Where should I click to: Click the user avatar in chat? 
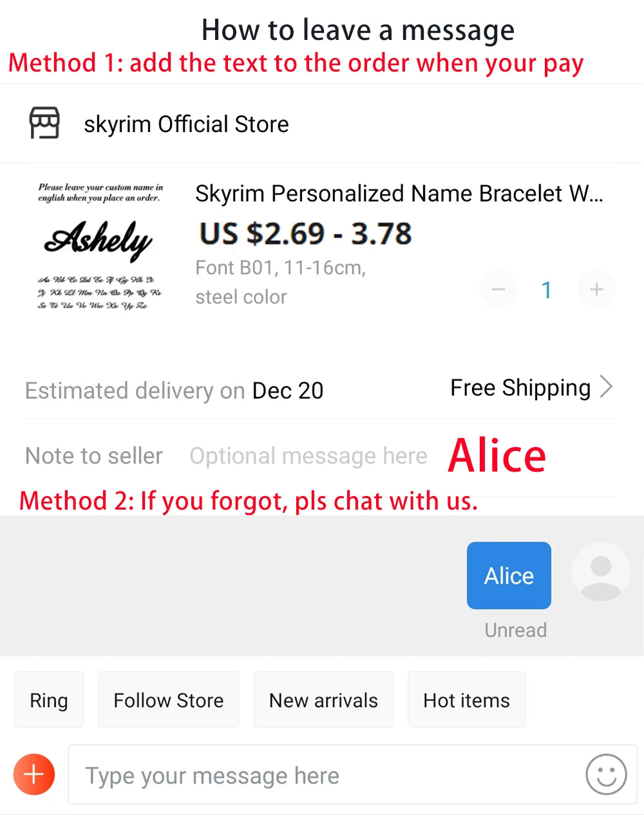pos(600,572)
